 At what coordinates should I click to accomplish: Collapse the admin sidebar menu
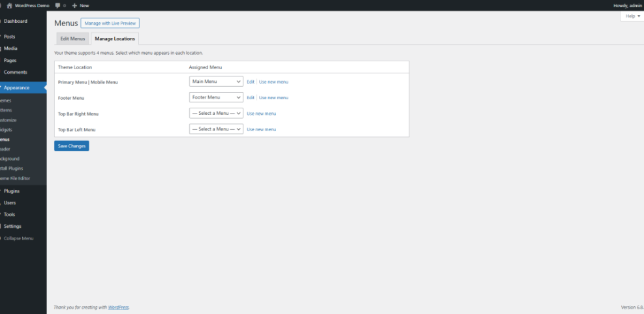point(18,238)
